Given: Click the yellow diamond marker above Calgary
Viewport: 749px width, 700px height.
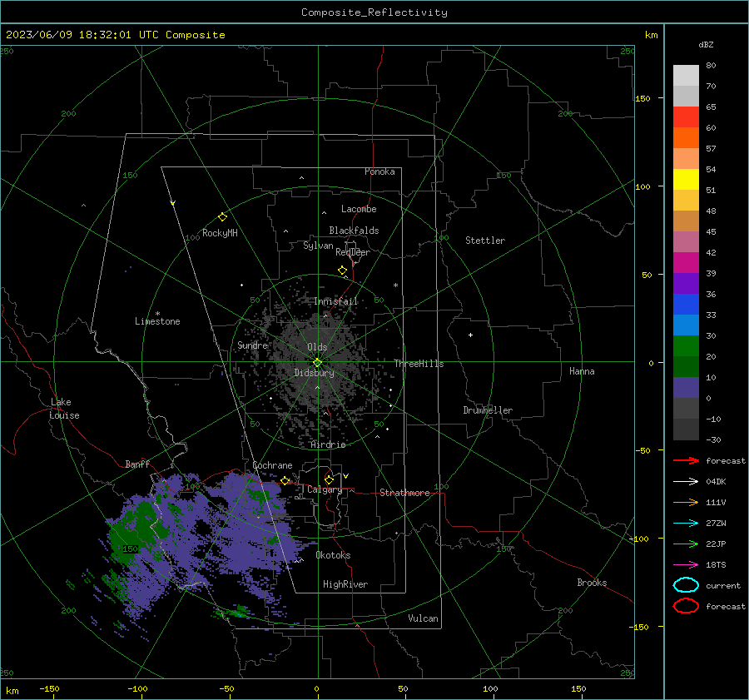Looking at the screenshot, I should click(x=329, y=479).
